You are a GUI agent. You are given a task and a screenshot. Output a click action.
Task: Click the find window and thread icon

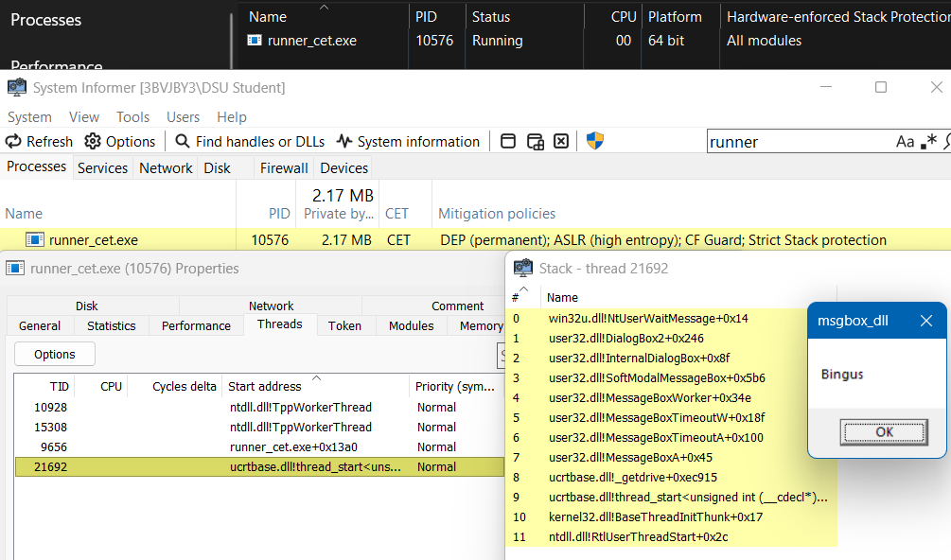(x=535, y=141)
